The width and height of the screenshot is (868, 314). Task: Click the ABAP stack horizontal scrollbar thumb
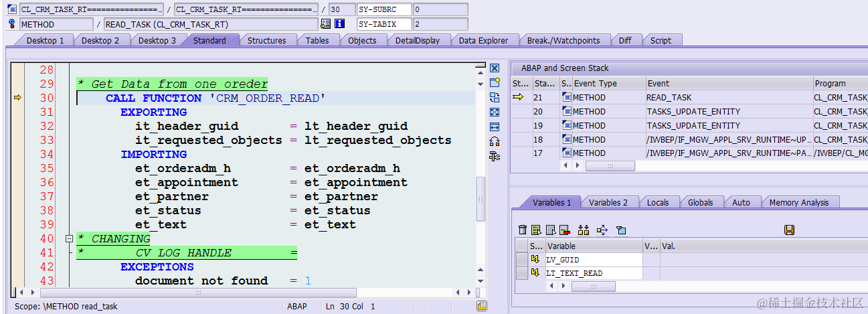pos(610,165)
